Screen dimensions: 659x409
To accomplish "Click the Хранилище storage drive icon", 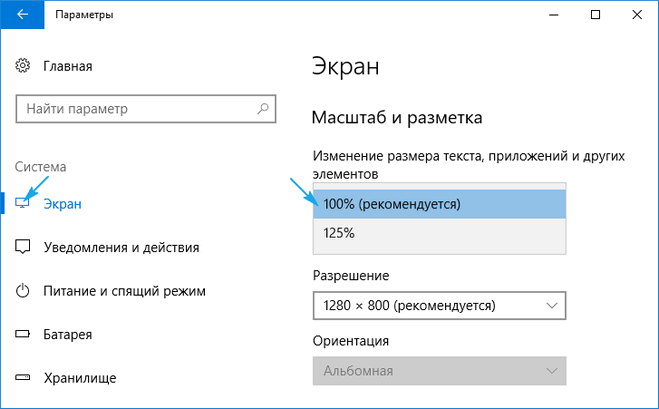I will pyautogui.click(x=23, y=378).
